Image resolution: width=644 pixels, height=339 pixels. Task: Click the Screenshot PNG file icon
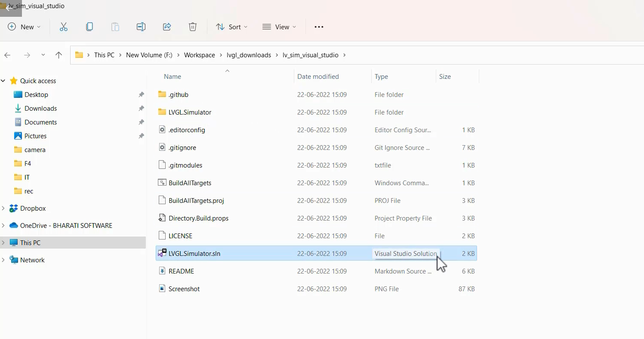(162, 289)
